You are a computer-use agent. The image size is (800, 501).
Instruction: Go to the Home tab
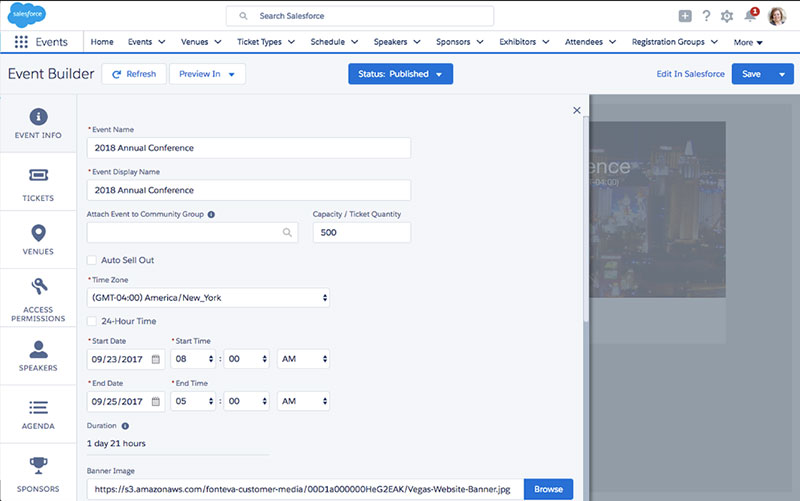pos(102,42)
